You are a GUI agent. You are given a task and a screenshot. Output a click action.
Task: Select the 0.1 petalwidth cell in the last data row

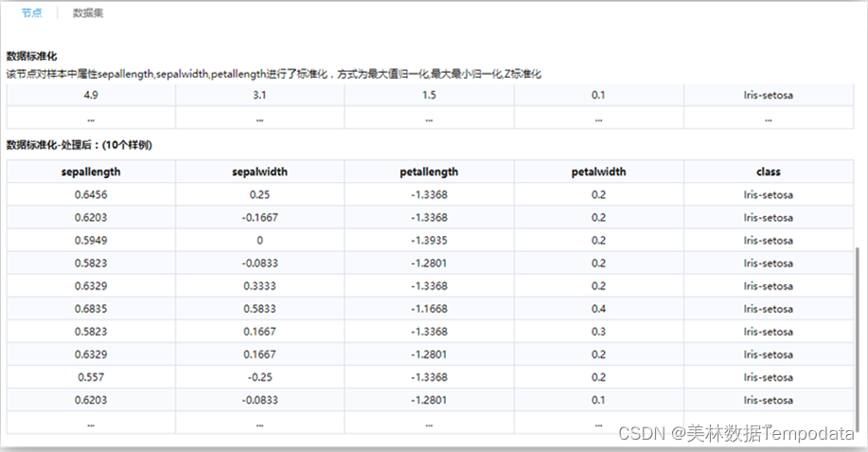(598, 400)
